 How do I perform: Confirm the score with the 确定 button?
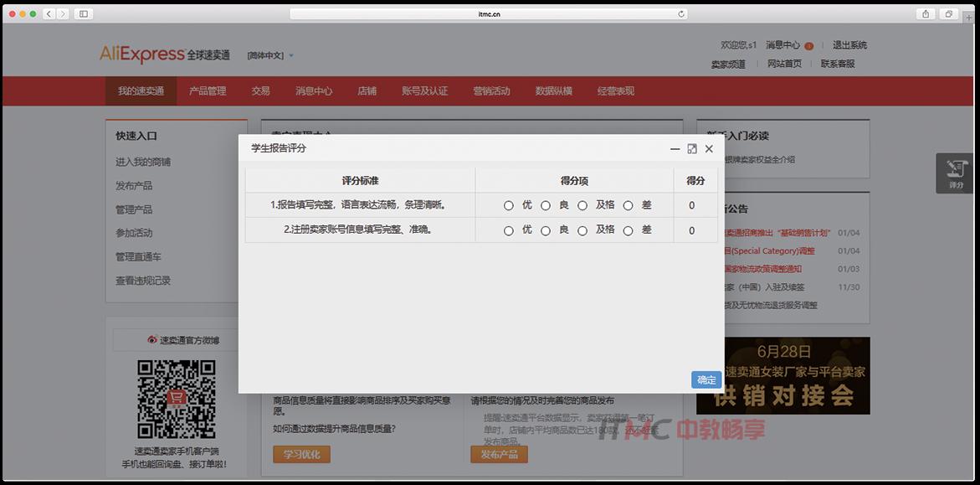[705, 379]
